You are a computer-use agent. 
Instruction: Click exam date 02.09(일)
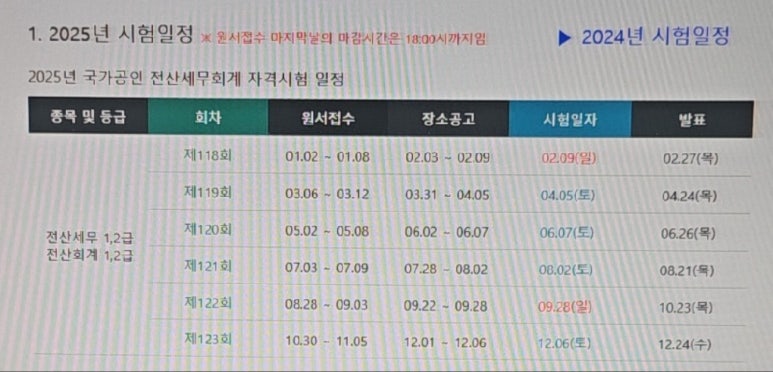[569, 159]
